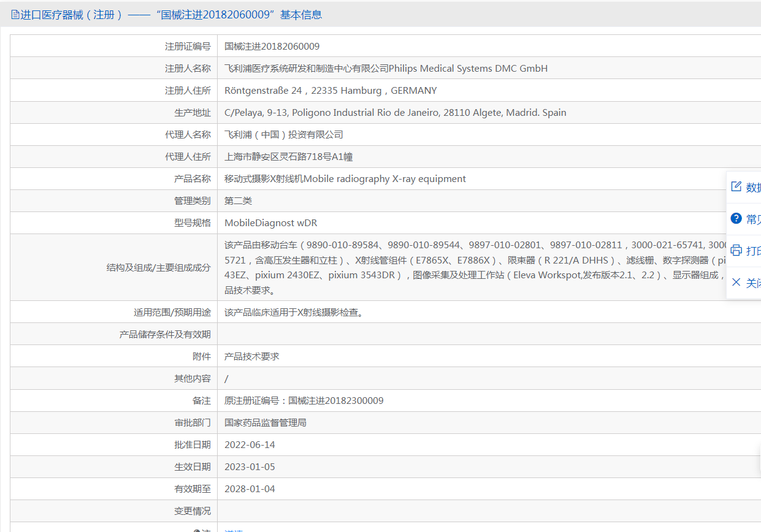Image resolution: width=761 pixels, height=532 pixels.
Task: Click the 变更情况 row label
Action: pos(193,511)
